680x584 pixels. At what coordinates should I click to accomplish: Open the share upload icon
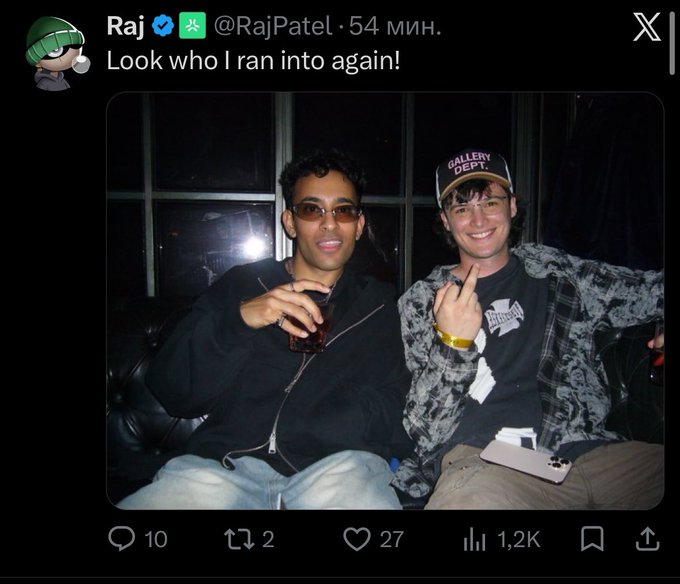click(647, 539)
